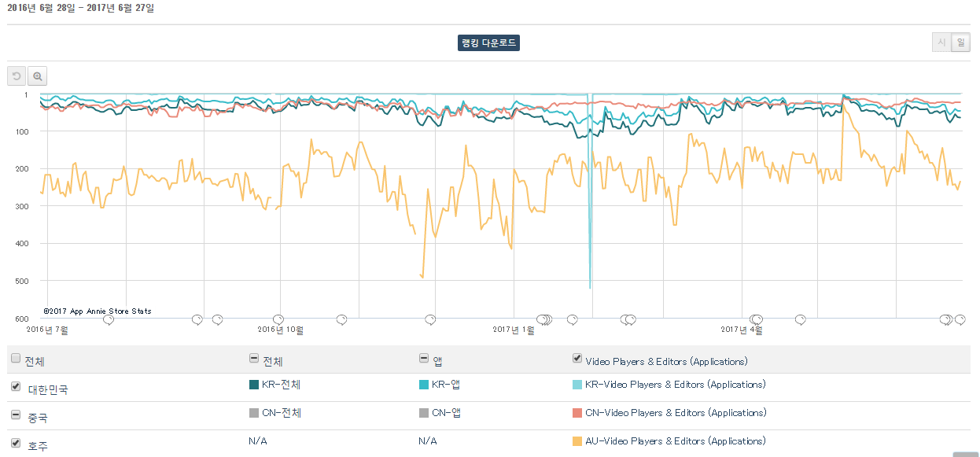The image size is (980, 457).
Task: Click the event bubble cluster near 2017년 1월
Action: coord(544,319)
